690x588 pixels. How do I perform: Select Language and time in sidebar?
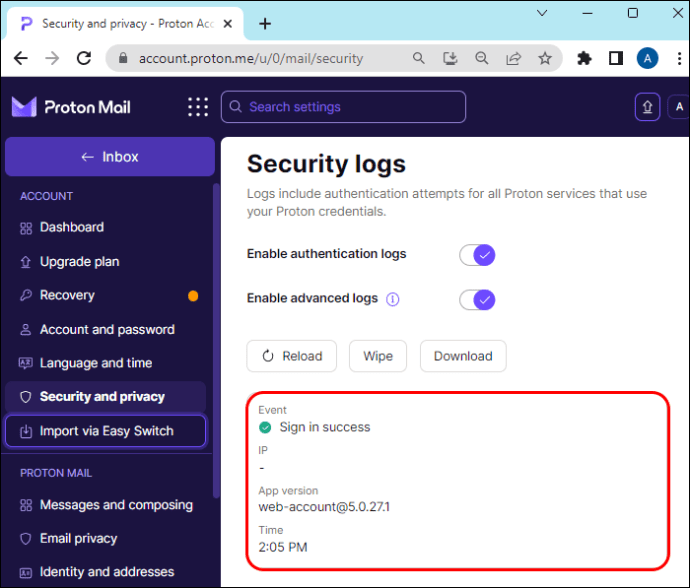(x=96, y=363)
